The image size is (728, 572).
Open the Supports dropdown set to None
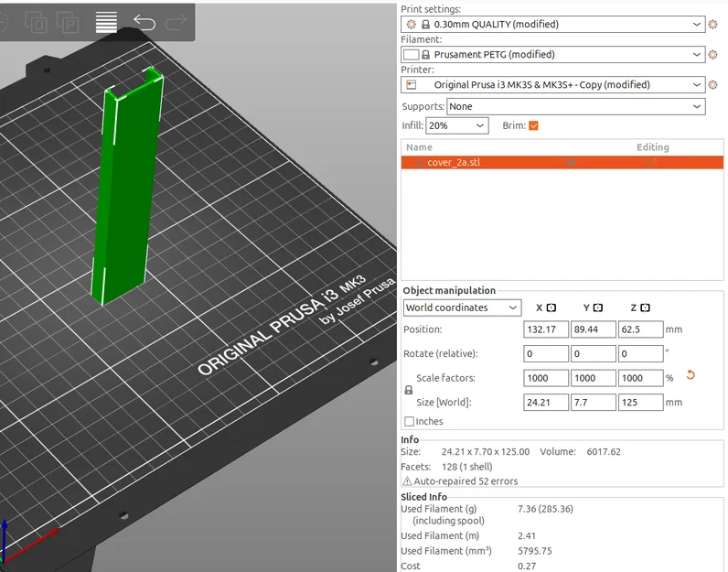(575, 106)
